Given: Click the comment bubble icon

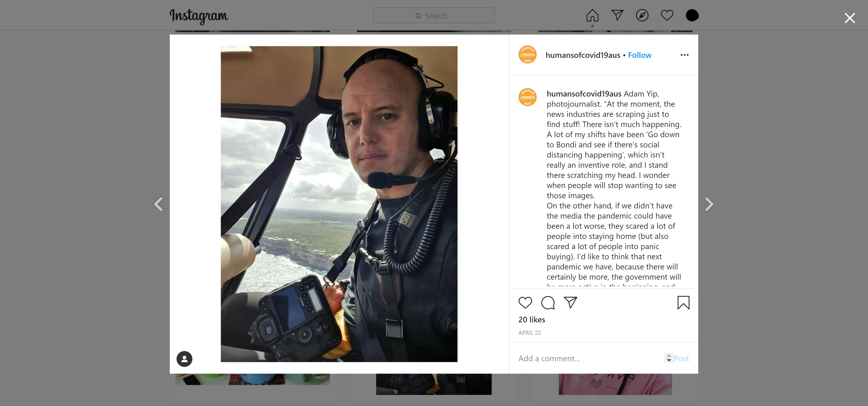Looking at the screenshot, I should 548,302.
